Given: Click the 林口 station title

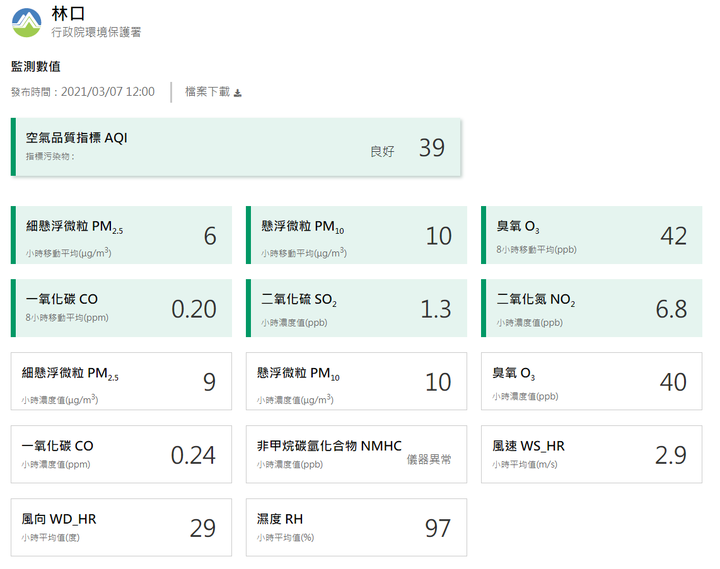Looking at the screenshot, I should 68,14.
